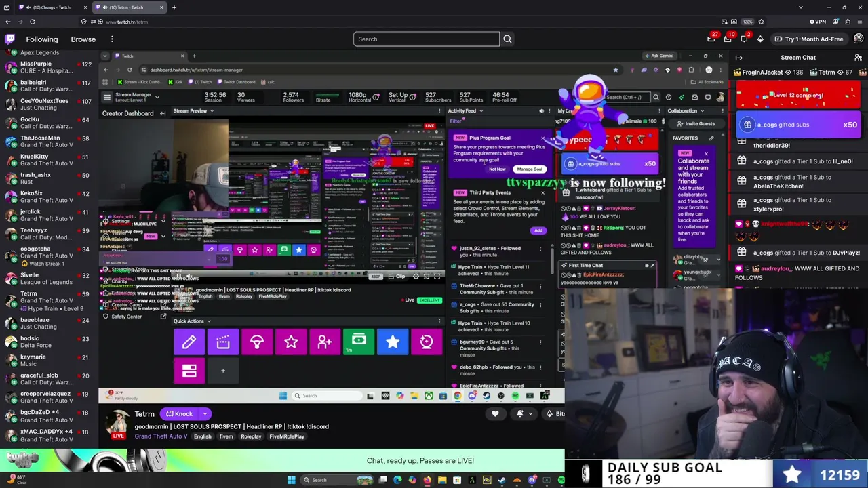
Task: Go back to the previous page
Action: point(8,22)
